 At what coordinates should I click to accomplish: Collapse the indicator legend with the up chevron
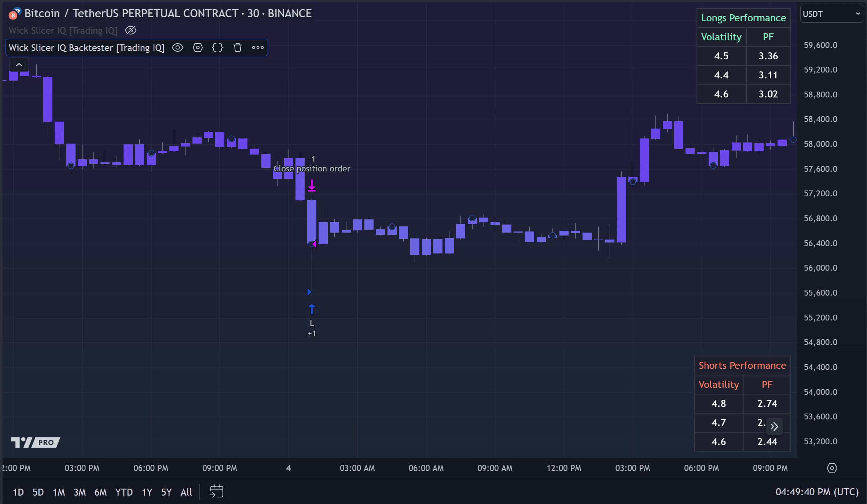coord(19,65)
